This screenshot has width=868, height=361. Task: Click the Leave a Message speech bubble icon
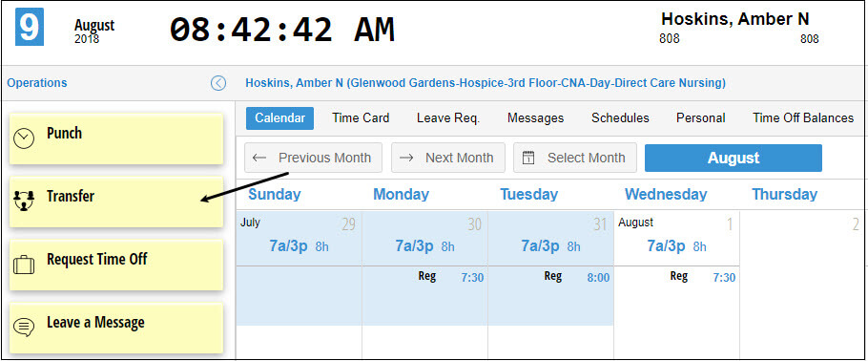23,328
